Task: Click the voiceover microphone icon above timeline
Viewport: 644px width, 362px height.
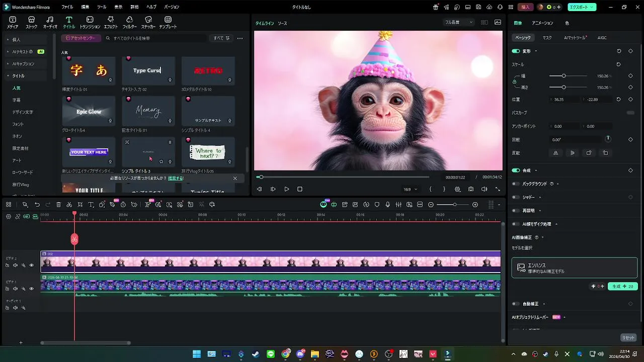Action: 387,205
